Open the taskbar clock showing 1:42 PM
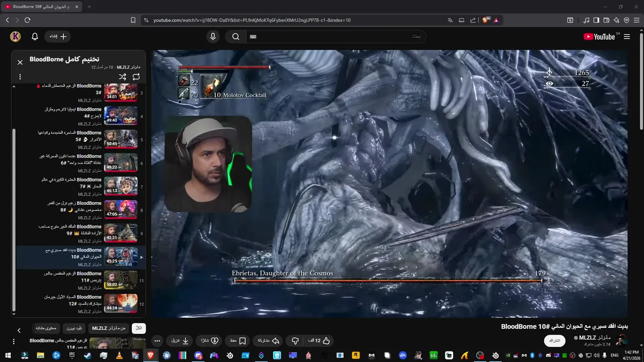The width and height of the screenshot is (644, 362). click(x=631, y=355)
